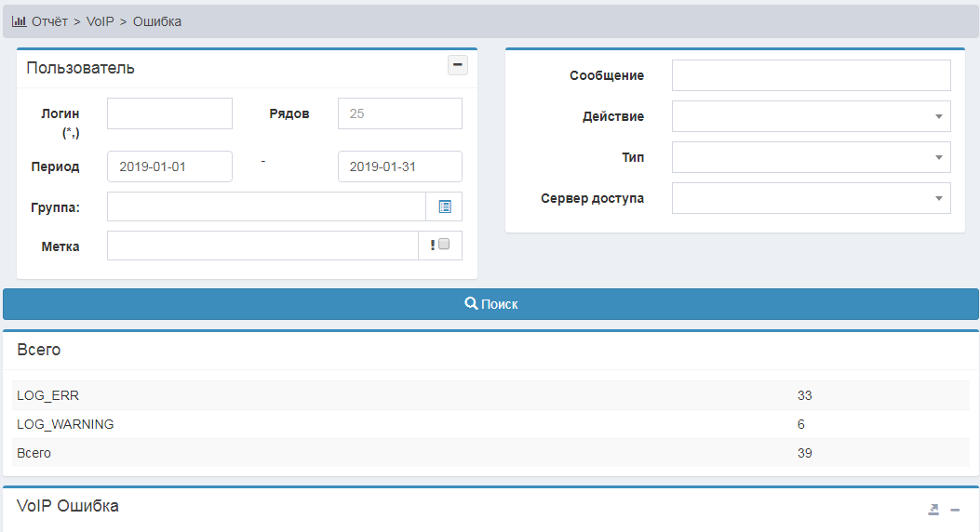
Task: Click the export icon in VoIP Ошибка panel
Action: coord(933,510)
